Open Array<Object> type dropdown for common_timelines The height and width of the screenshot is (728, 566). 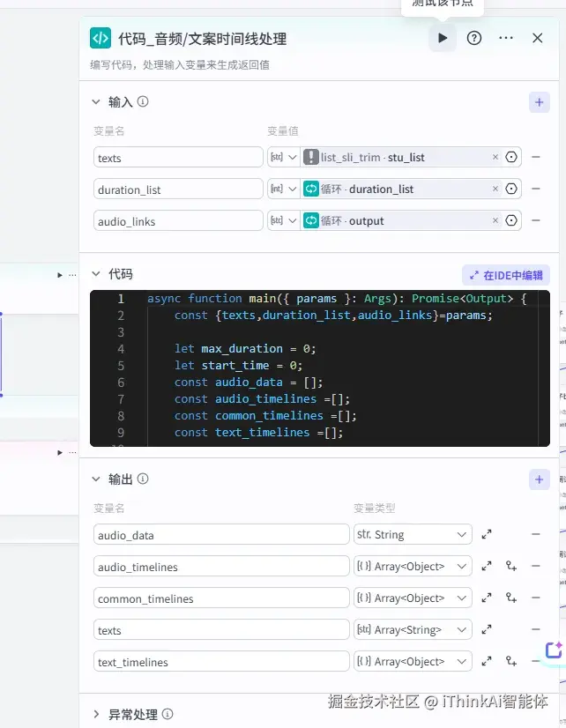(x=413, y=598)
